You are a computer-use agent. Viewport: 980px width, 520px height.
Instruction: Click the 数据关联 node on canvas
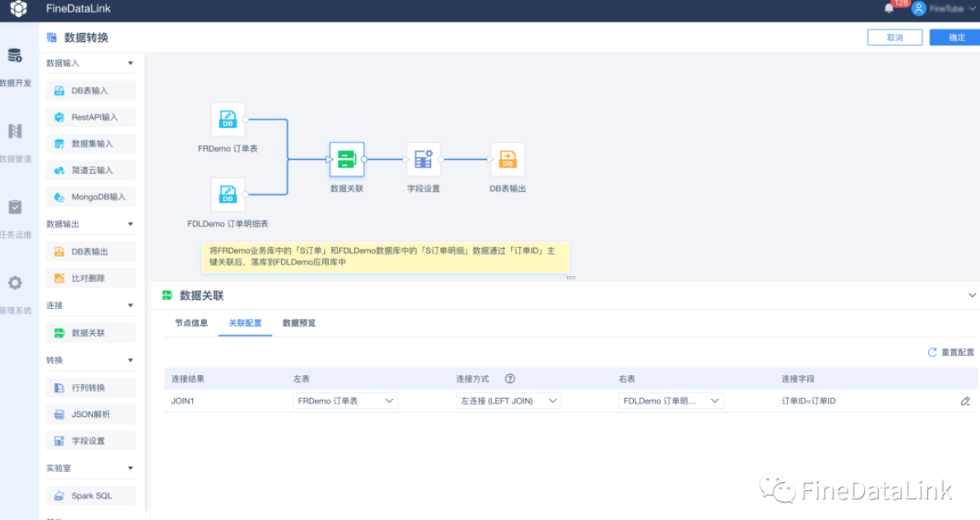pyautogui.click(x=347, y=159)
